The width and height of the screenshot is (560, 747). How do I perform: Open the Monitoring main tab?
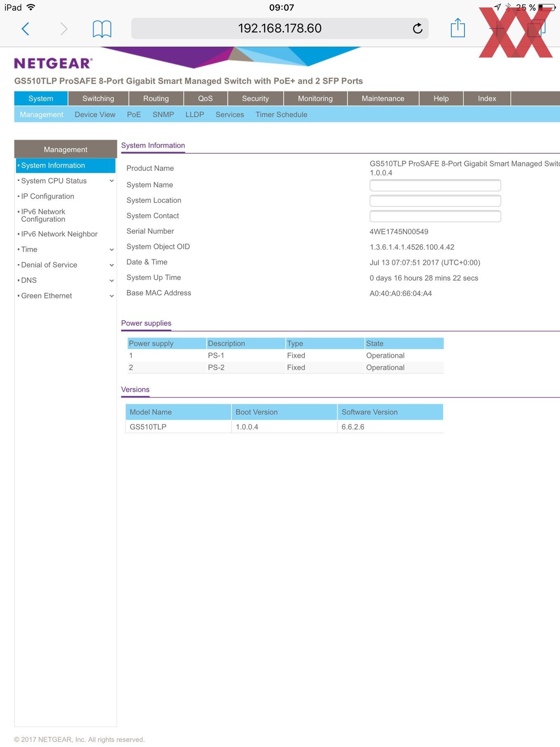315,98
